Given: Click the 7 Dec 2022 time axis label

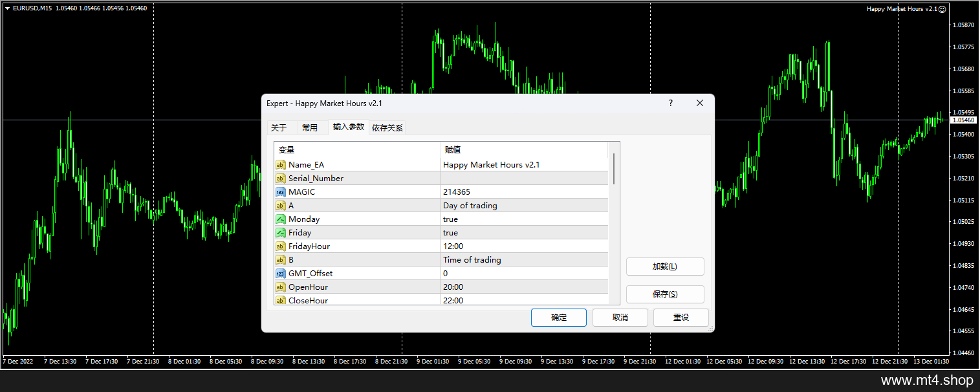Looking at the screenshot, I should pyautogui.click(x=17, y=362).
